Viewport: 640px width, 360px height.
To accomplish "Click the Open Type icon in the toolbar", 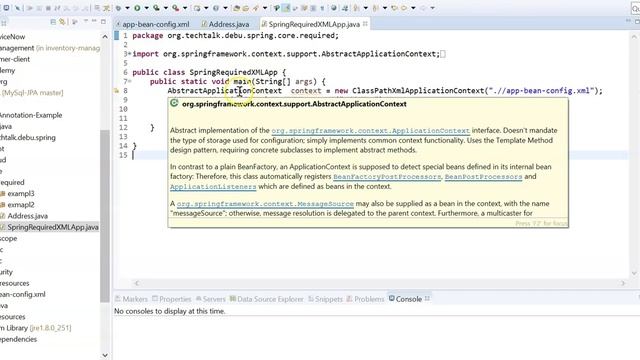I will click(x=236, y=8).
